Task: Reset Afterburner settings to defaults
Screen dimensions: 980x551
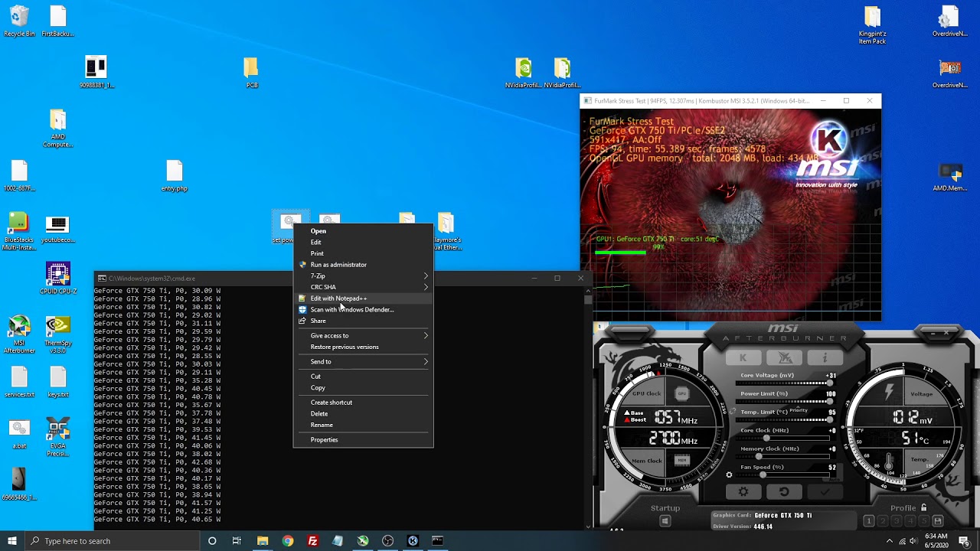Action: tap(784, 491)
